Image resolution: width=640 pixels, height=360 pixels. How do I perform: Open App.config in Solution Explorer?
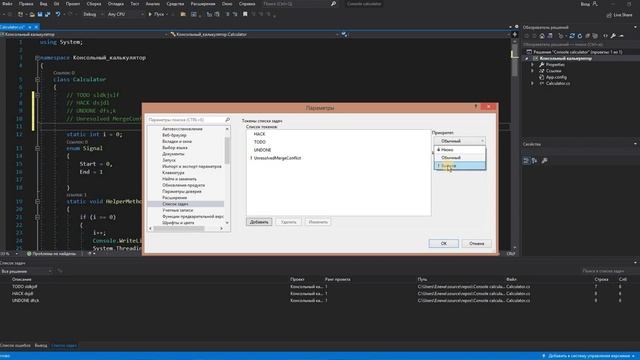(x=556, y=77)
